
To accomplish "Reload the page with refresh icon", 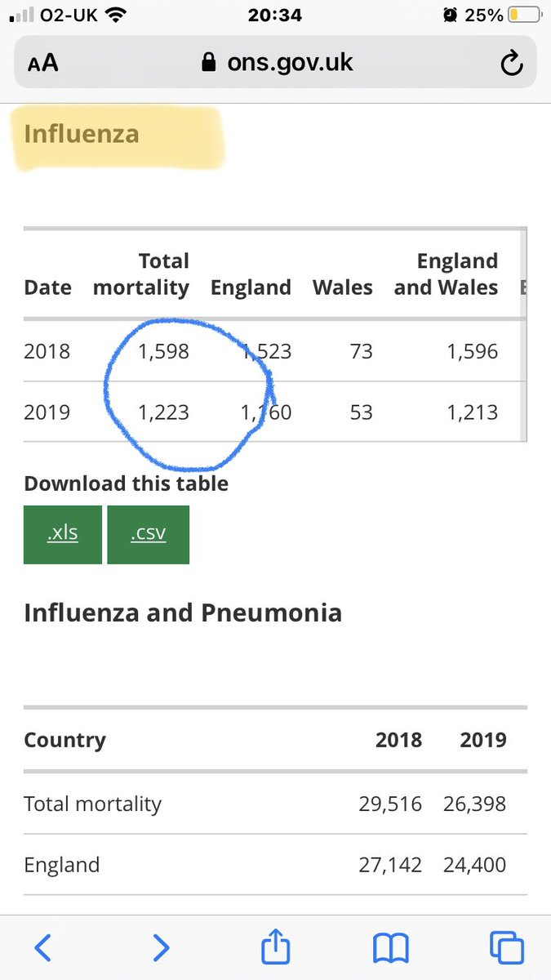I will coord(511,63).
